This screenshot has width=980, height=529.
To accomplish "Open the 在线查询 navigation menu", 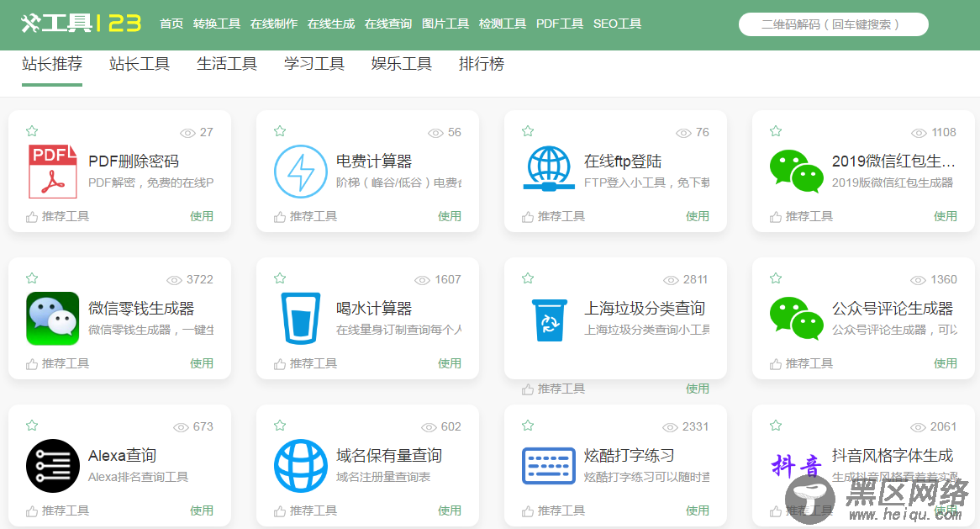I will click(x=388, y=24).
